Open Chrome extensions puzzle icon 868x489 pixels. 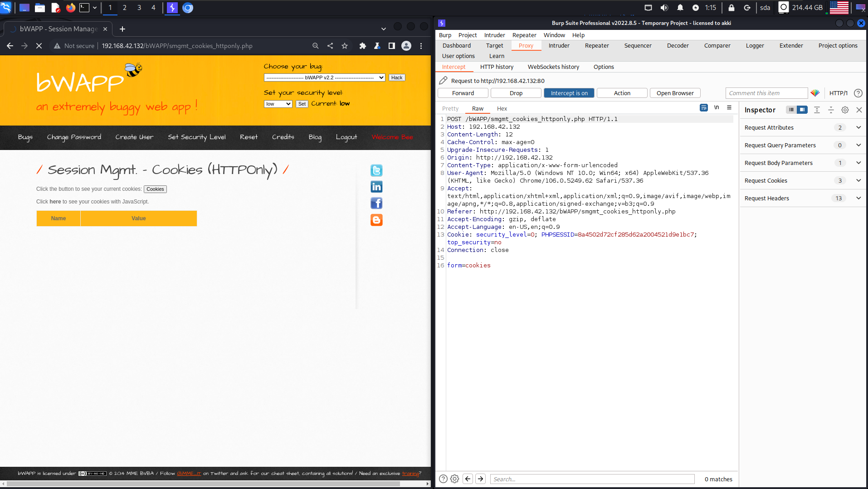[x=362, y=46]
